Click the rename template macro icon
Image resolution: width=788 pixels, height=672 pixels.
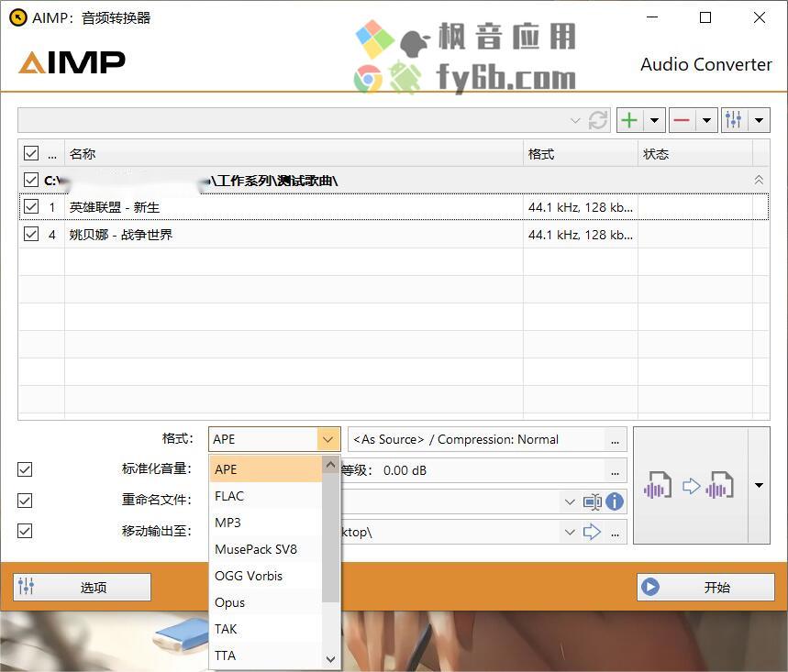point(593,501)
